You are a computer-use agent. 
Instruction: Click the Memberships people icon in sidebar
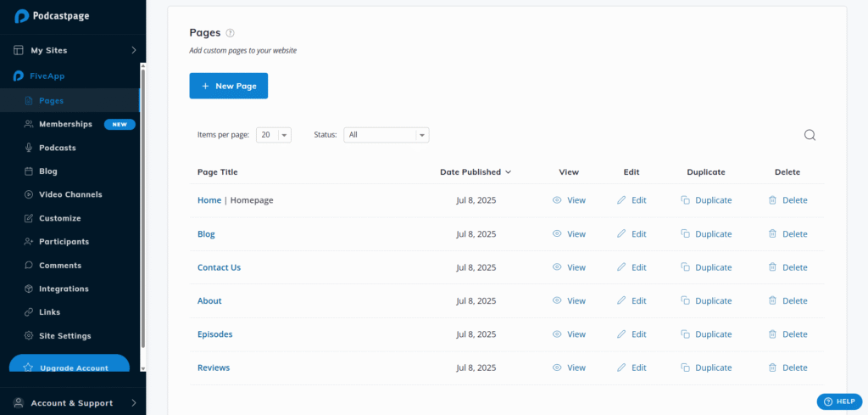29,124
